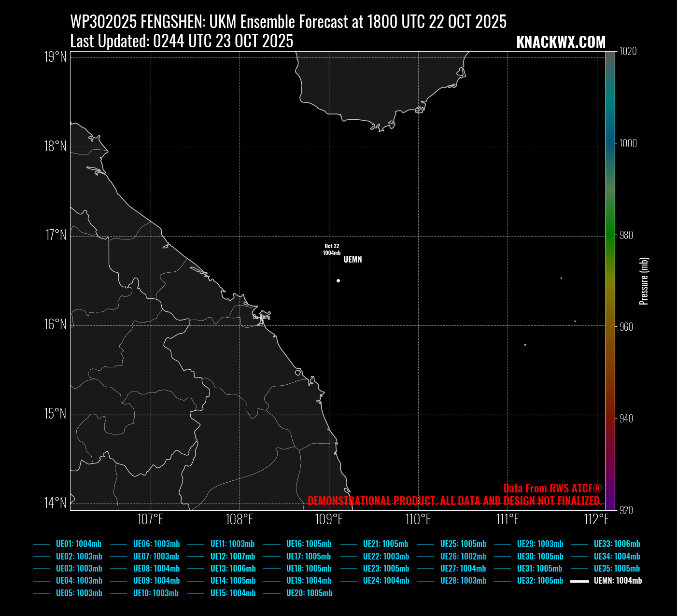Click the UE29: 1003mb legend item
The image size is (677, 616).
coord(540,544)
